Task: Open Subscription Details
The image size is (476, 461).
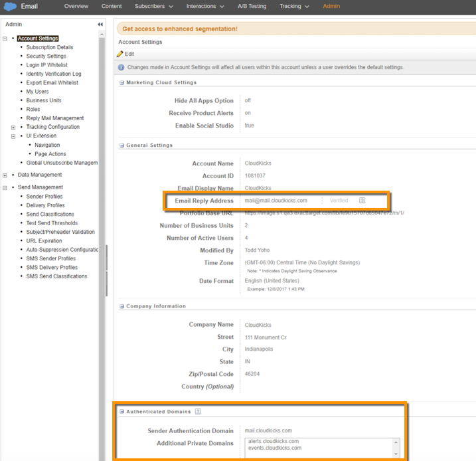Action: click(50, 47)
